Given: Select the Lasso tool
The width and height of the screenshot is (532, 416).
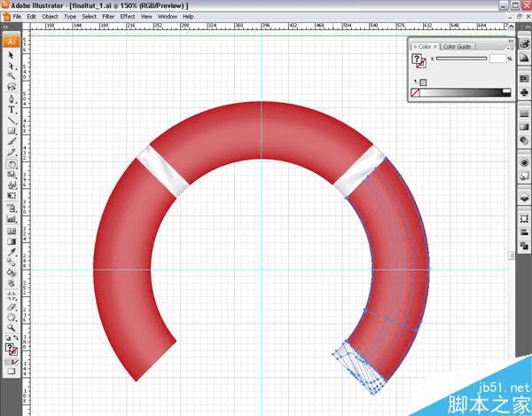Looking at the screenshot, I should (12, 87).
